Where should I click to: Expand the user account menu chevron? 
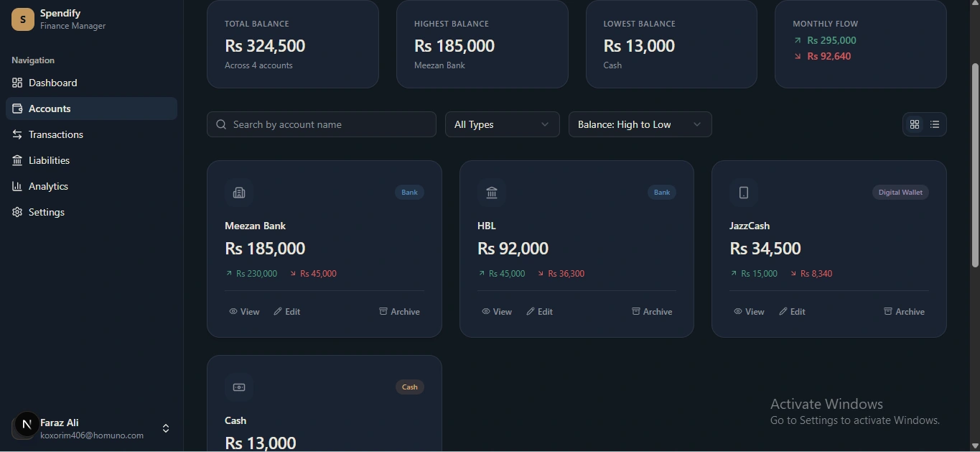pyautogui.click(x=166, y=428)
